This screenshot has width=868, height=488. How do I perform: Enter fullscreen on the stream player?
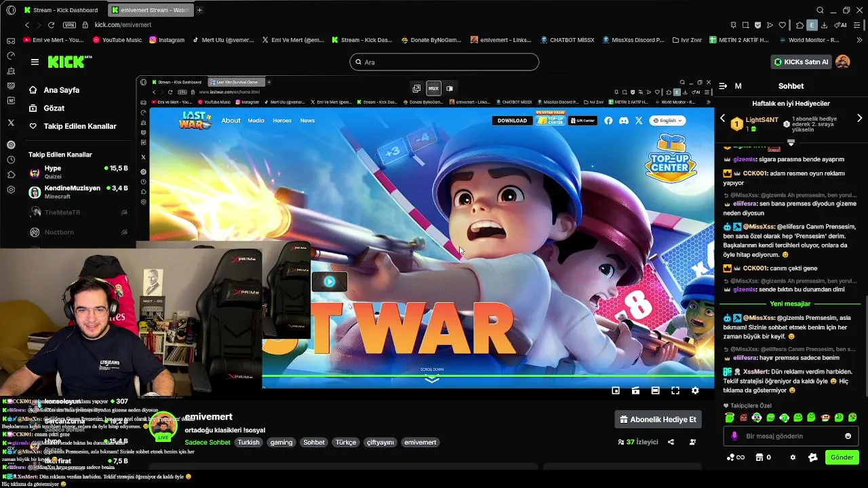point(675,390)
